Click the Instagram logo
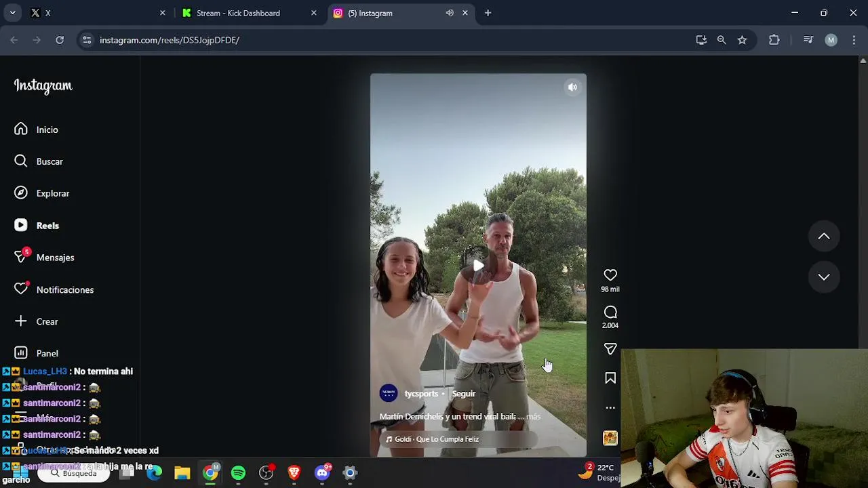868x488 pixels. (x=43, y=86)
